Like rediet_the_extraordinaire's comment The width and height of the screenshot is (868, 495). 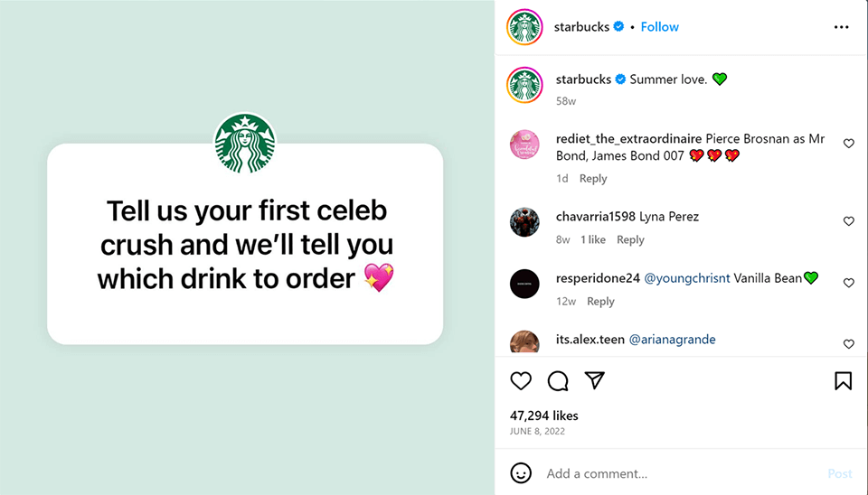pos(848,144)
